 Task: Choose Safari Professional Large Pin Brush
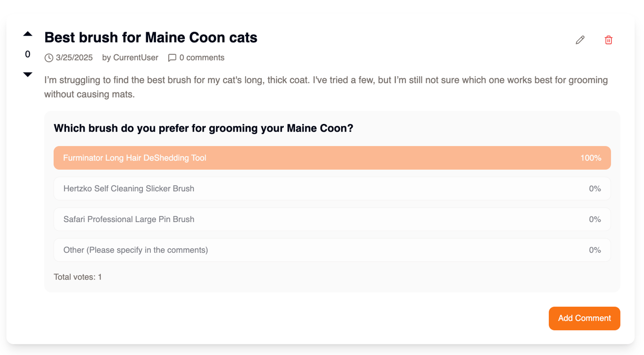click(332, 219)
